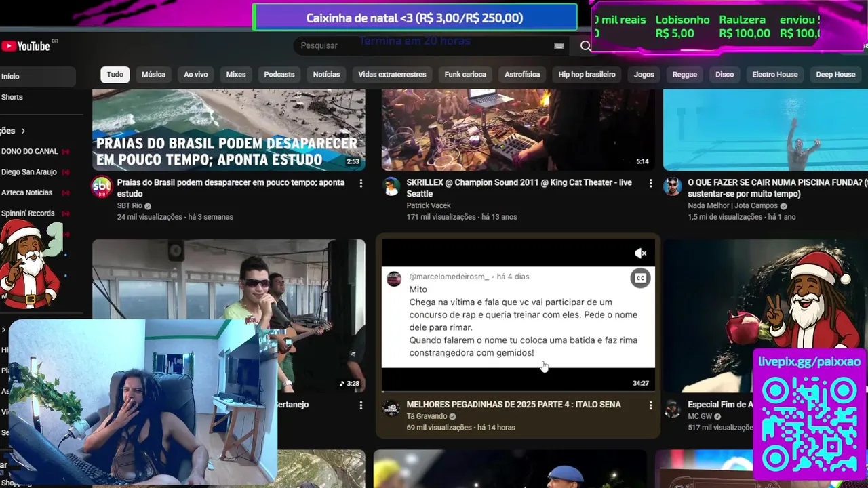
Task: Select the Tudo filter chip
Action: 115,75
